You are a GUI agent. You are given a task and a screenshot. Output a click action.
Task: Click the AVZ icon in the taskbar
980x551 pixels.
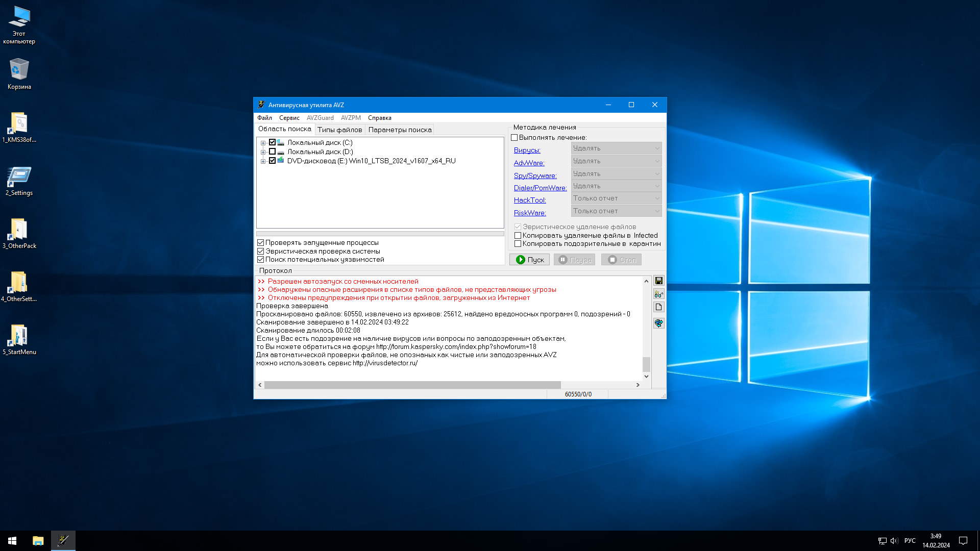[x=63, y=541]
